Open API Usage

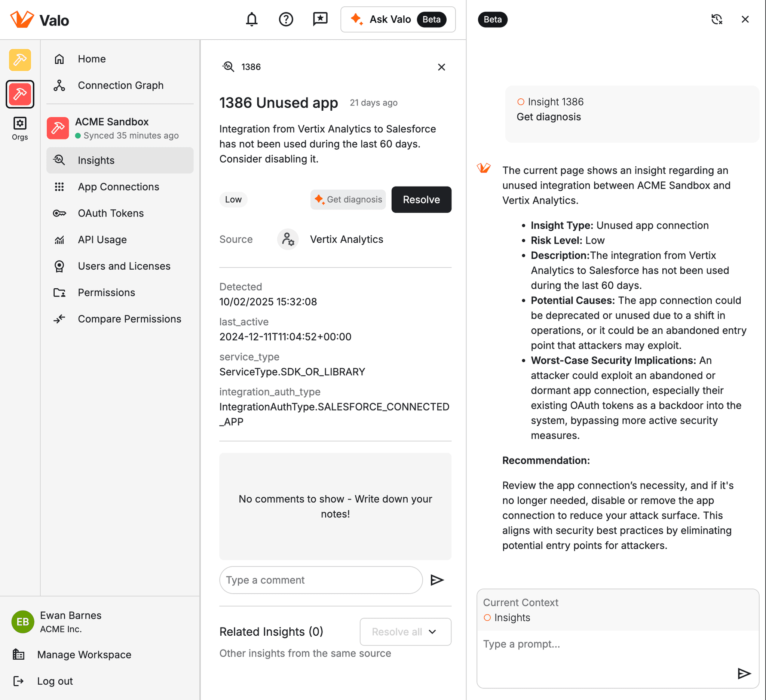120,240
